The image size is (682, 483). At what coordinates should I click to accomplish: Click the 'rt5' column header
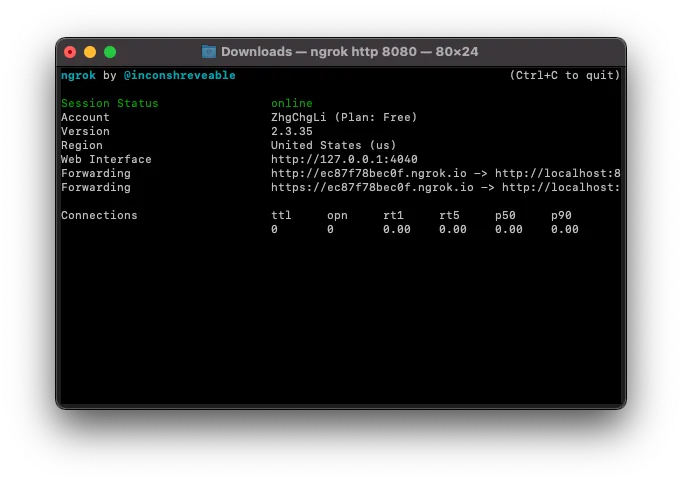pos(452,215)
